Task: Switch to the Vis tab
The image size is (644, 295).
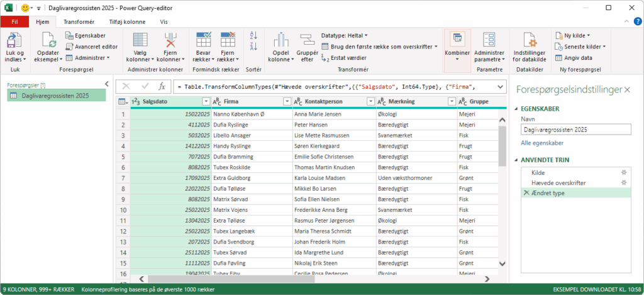Action: (164, 22)
